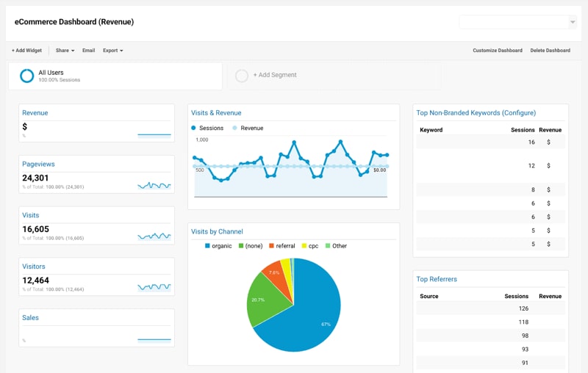Click the Revenue header in Keywords table

pos(550,130)
